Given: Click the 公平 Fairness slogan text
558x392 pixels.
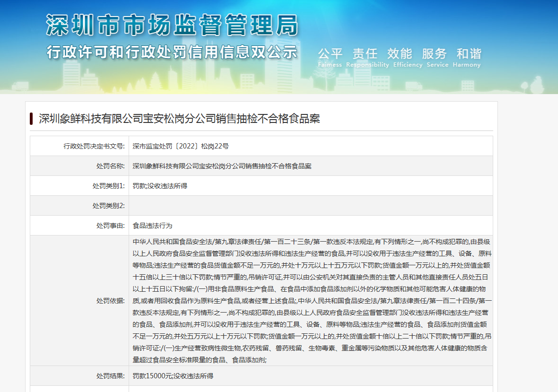Looking at the screenshot, I should pos(330,57).
